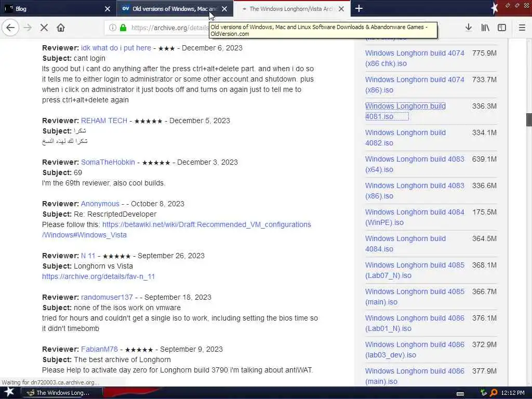Open reviewer randomuser137 profile
Viewport: 532px width, 399px height.
tap(107, 297)
